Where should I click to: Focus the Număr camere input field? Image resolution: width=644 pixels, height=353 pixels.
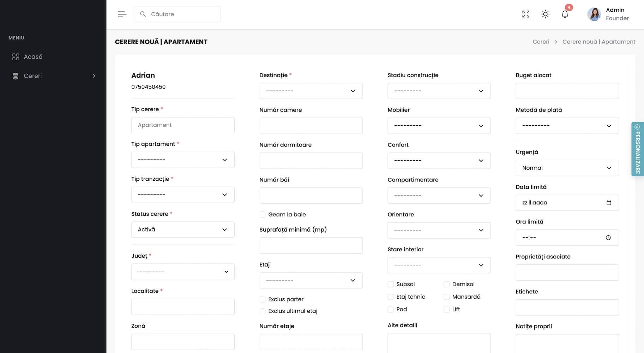(x=311, y=126)
